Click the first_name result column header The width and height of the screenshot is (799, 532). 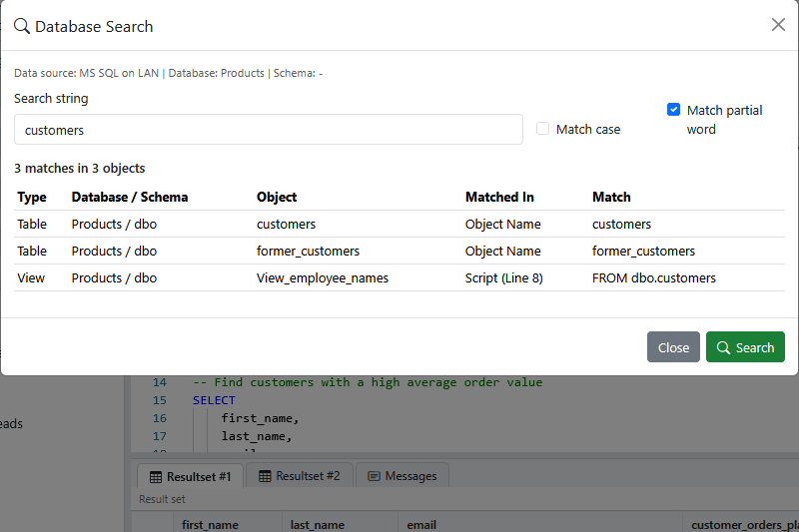[x=210, y=525]
